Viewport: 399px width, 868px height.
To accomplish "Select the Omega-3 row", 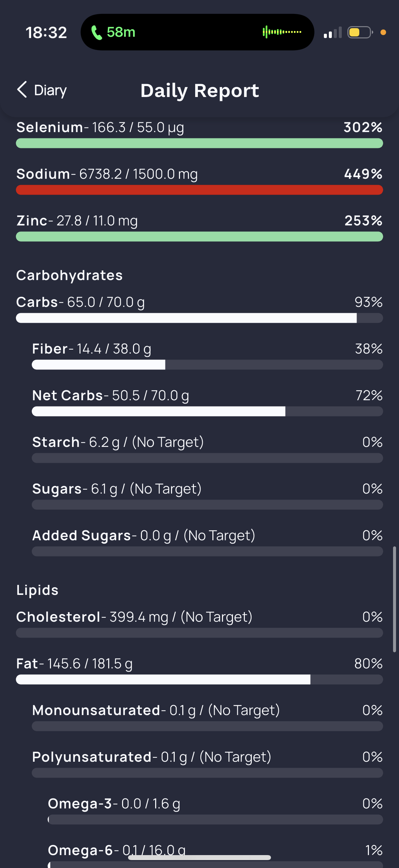I will click(215, 810).
